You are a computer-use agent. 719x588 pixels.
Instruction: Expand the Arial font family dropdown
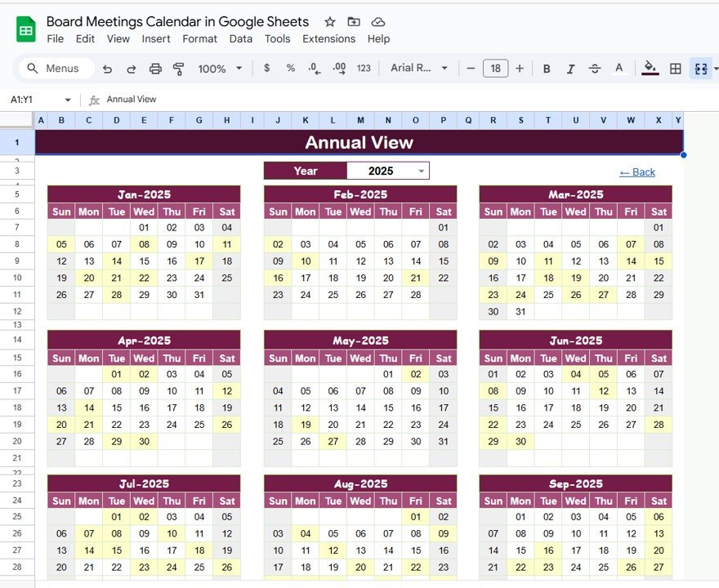419,69
